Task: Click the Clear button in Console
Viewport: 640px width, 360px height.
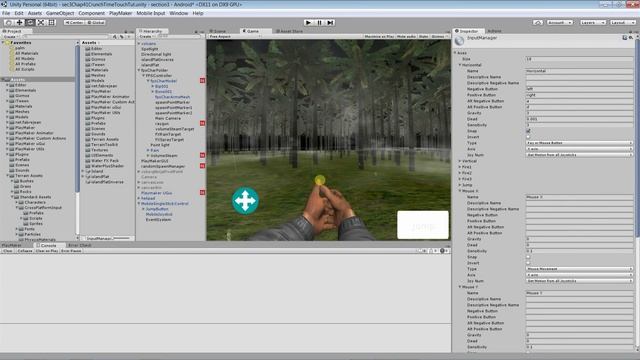Action: coord(8,251)
